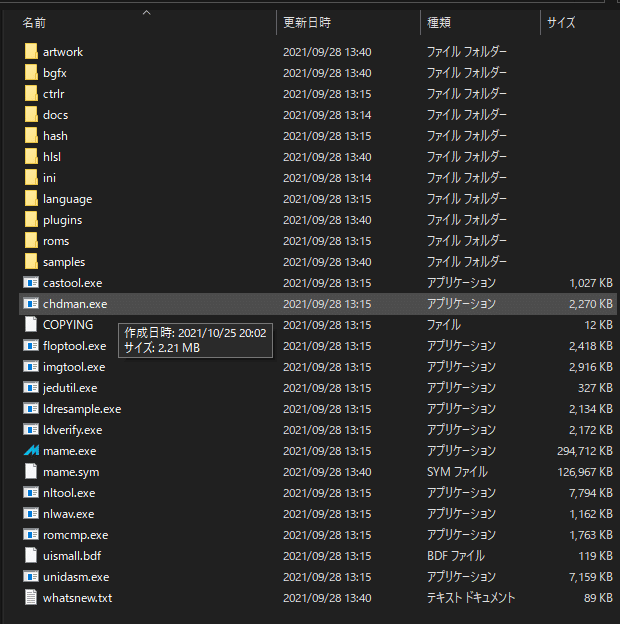
Task: Select the roms folder name
Action: coord(56,241)
